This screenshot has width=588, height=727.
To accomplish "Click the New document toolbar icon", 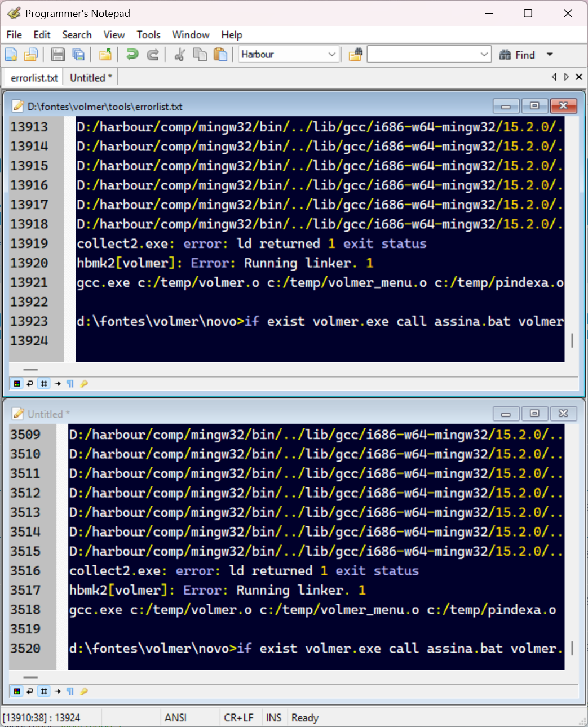I will coord(11,55).
